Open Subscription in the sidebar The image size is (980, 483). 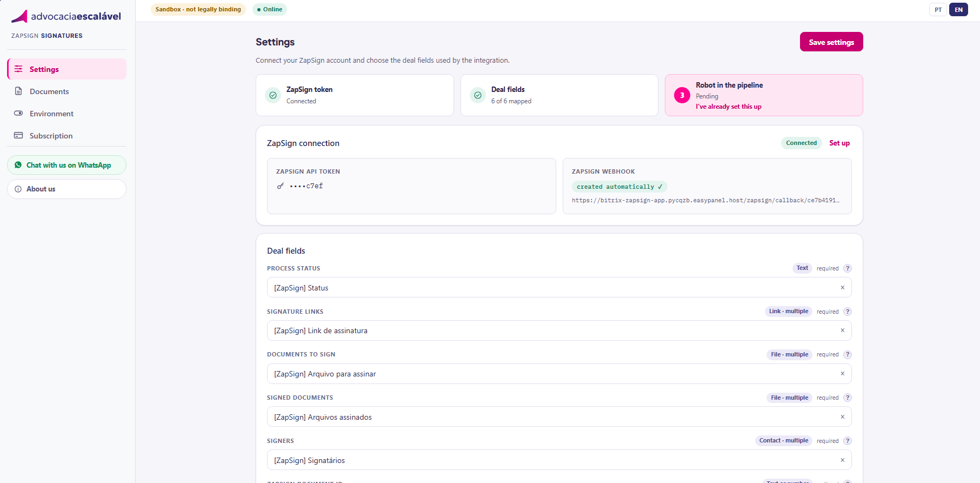[67, 136]
